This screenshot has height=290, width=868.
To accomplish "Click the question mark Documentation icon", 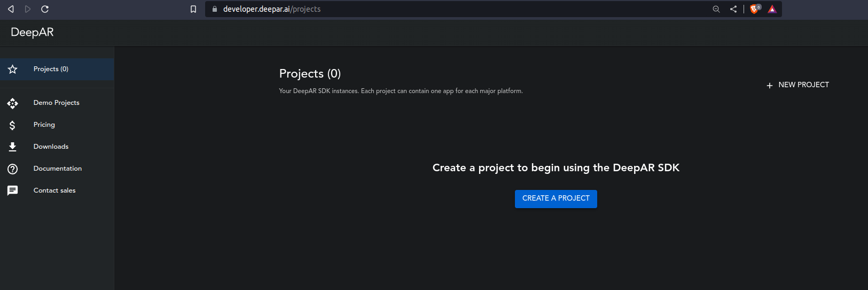I will point(13,169).
